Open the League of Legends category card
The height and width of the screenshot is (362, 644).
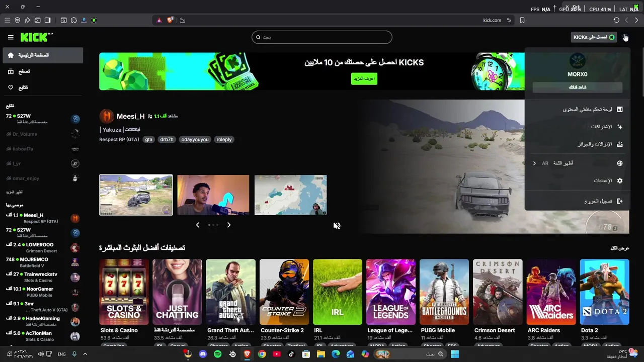(391, 292)
